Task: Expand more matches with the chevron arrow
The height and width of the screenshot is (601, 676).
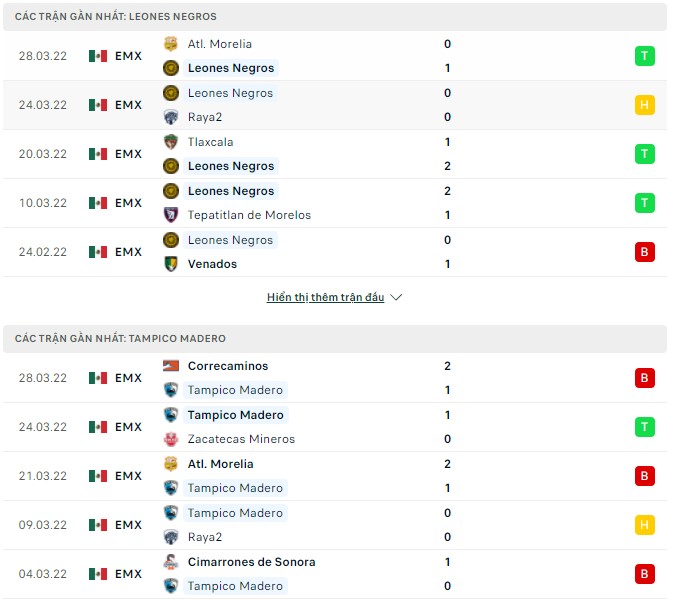Action: (x=396, y=297)
